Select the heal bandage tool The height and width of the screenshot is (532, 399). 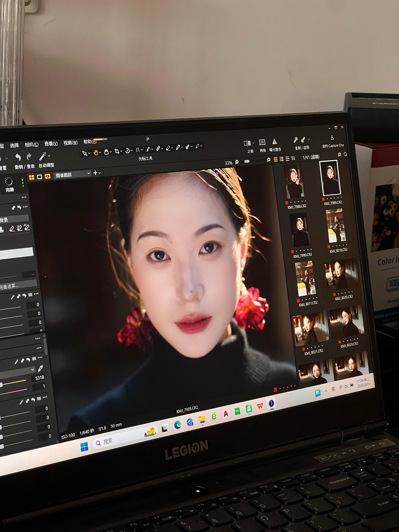(x=158, y=148)
